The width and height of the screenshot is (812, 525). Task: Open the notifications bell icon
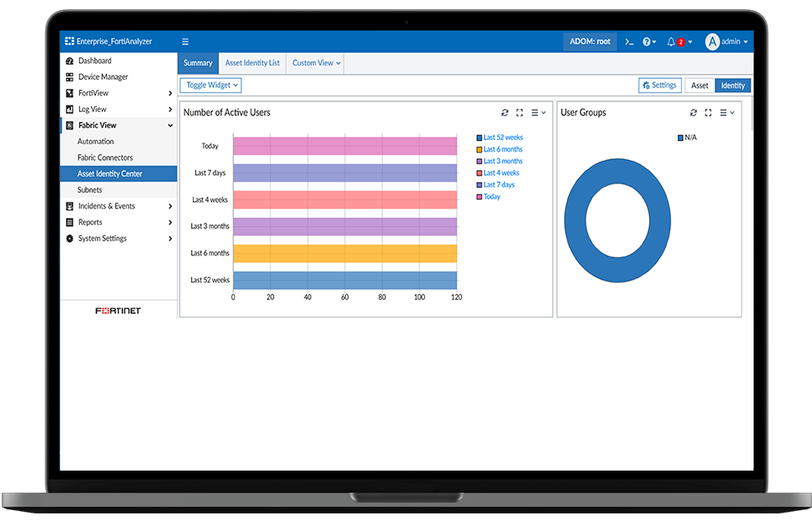pyautogui.click(x=671, y=41)
